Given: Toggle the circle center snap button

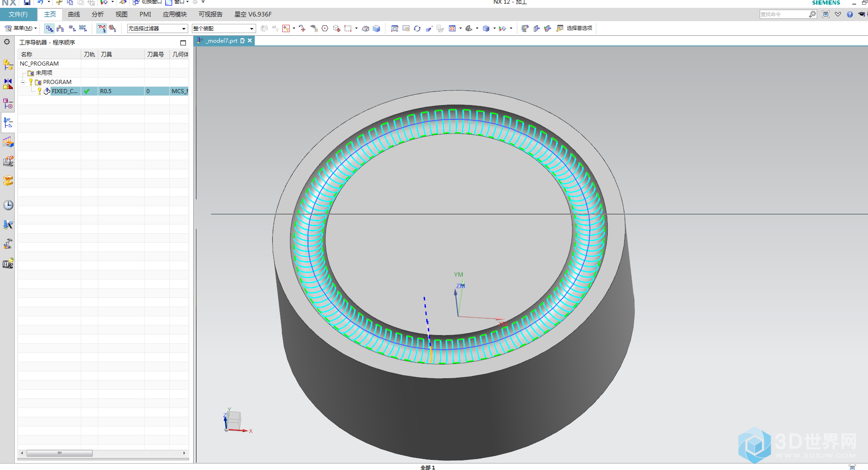Looking at the screenshot, I should [325, 28].
